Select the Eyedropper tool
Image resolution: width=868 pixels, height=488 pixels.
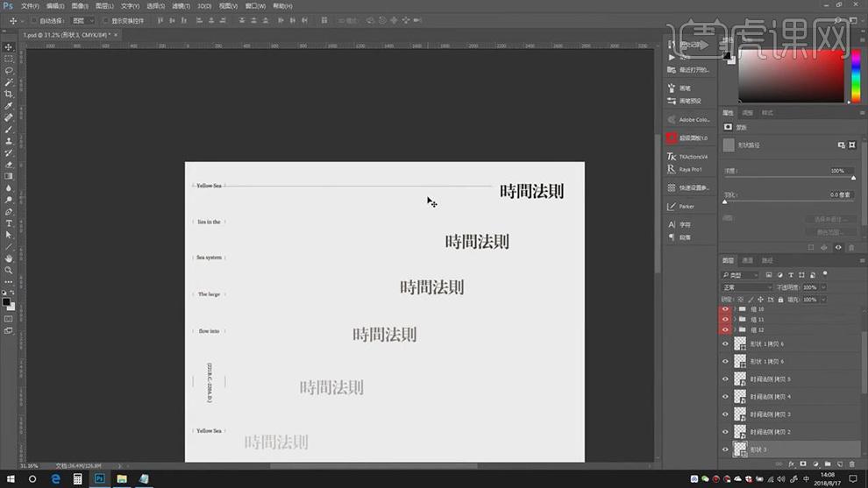8,106
